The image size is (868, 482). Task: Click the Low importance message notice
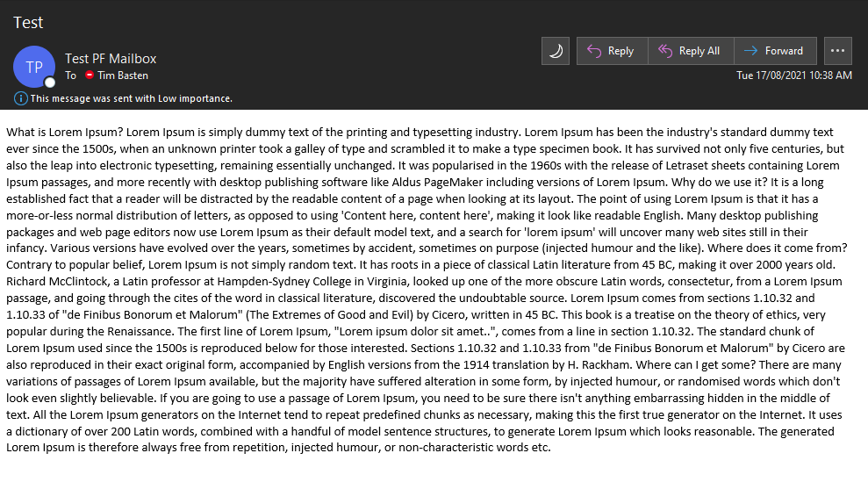point(131,98)
